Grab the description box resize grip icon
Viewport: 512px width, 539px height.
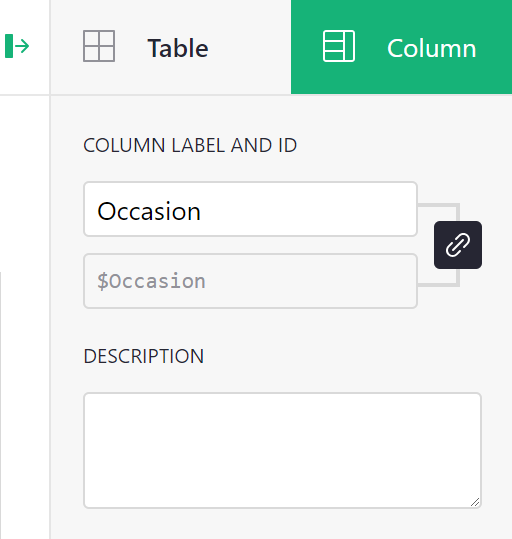475,502
